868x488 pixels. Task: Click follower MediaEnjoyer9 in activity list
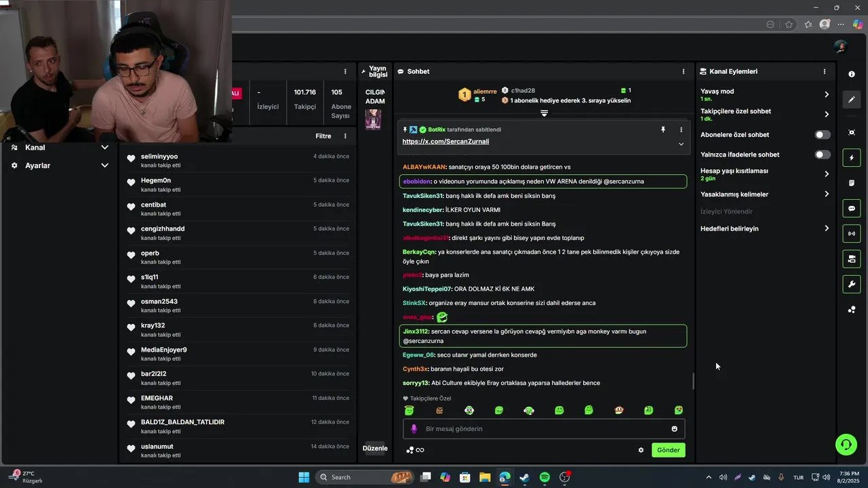(164, 350)
